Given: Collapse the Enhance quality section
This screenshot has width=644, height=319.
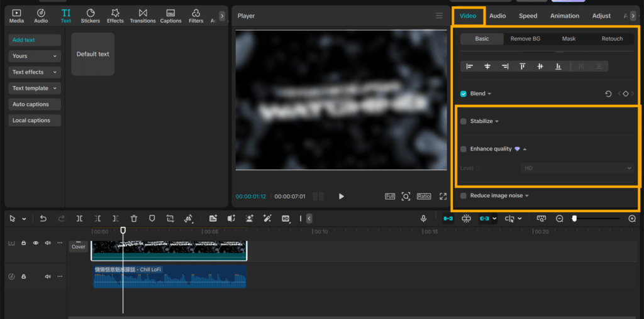Looking at the screenshot, I should [x=525, y=149].
